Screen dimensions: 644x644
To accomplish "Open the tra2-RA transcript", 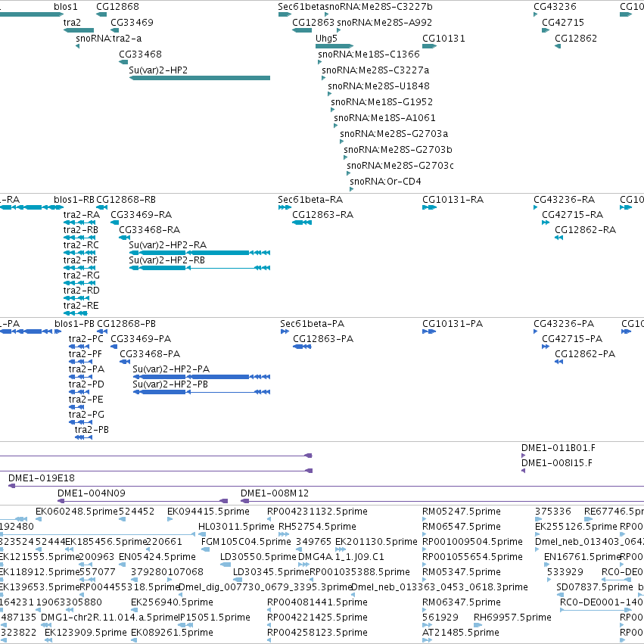I will [x=79, y=222].
